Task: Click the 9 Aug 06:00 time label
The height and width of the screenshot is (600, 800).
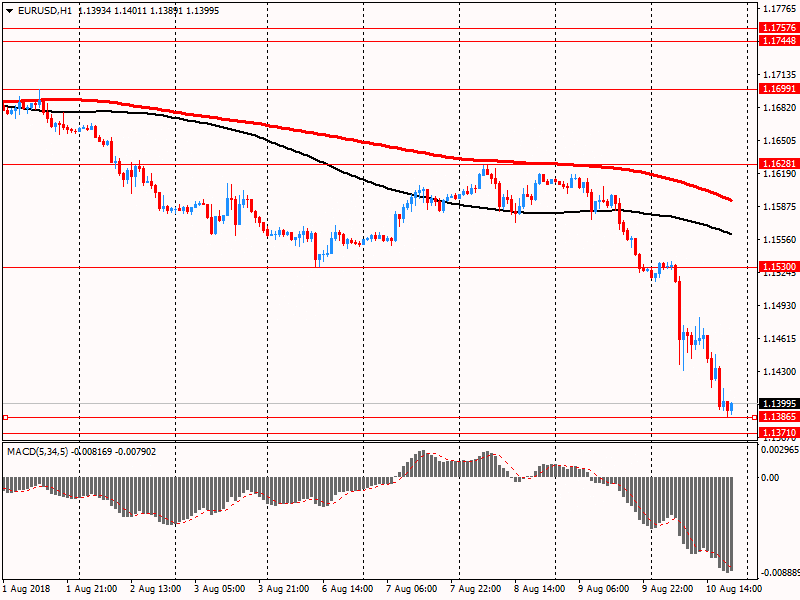Action: [x=604, y=589]
